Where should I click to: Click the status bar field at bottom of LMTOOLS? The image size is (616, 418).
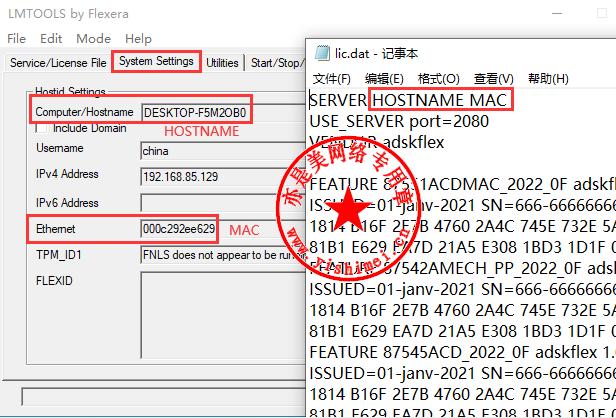[x=163, y=397]
